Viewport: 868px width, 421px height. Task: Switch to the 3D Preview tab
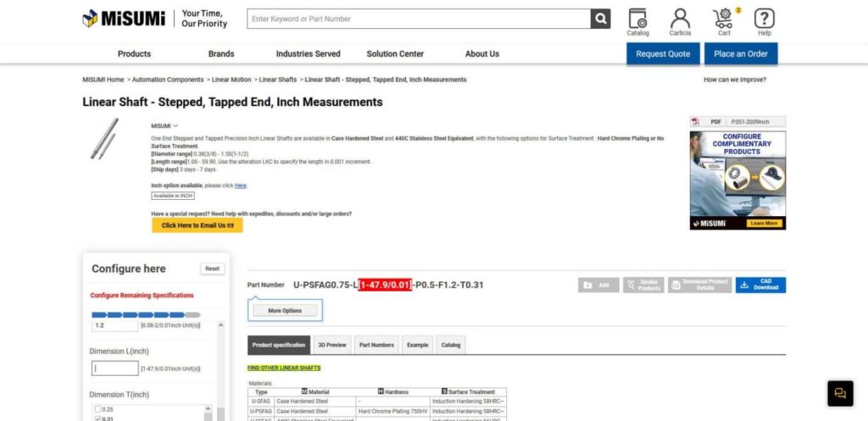[x=331, y=346]
